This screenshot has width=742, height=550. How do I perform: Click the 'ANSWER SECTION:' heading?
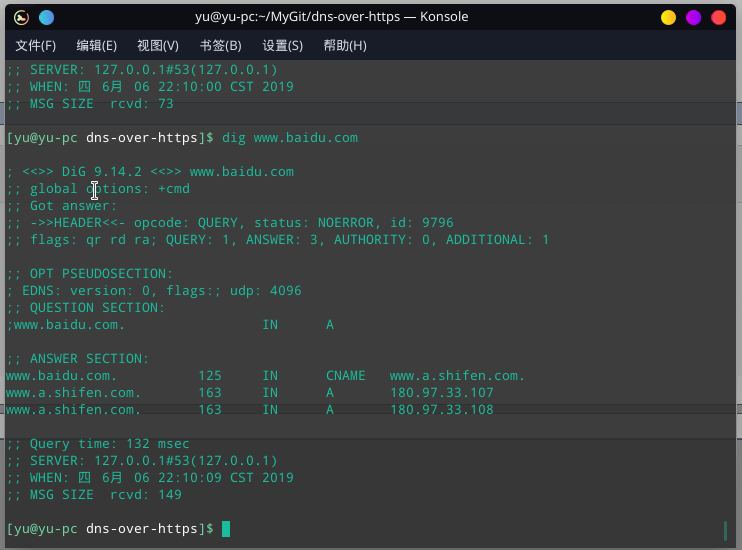[78, 358]
